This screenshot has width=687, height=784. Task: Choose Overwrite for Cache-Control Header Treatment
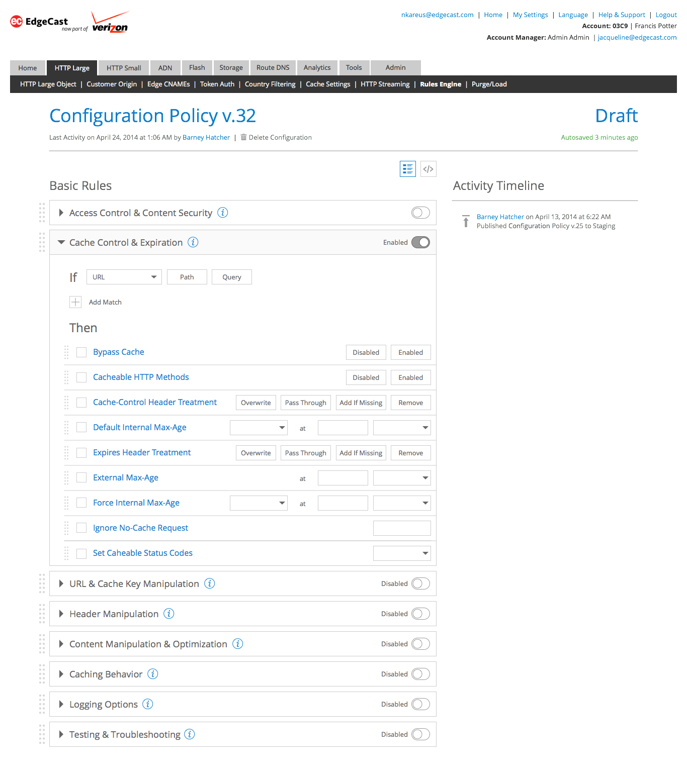coord(256,403)
